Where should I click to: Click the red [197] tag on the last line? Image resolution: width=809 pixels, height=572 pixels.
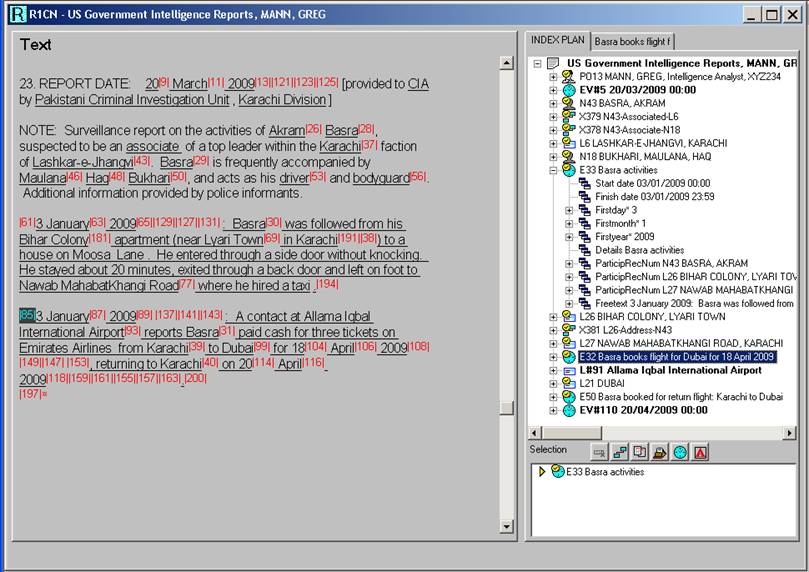tap(30, 394)
